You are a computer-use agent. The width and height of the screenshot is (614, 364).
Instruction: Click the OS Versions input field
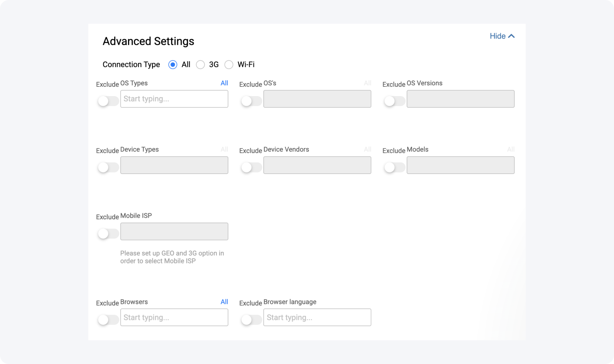(x=460, y=99)
